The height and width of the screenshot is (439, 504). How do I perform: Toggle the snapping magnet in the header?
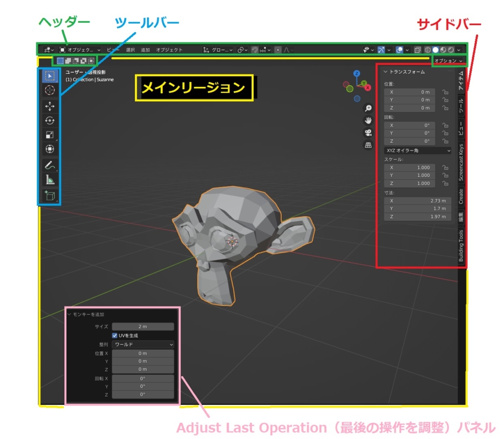point(255,50)
